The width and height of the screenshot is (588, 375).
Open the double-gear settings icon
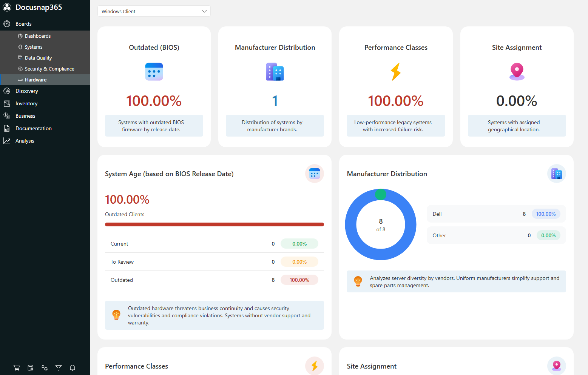click(45, 368)
